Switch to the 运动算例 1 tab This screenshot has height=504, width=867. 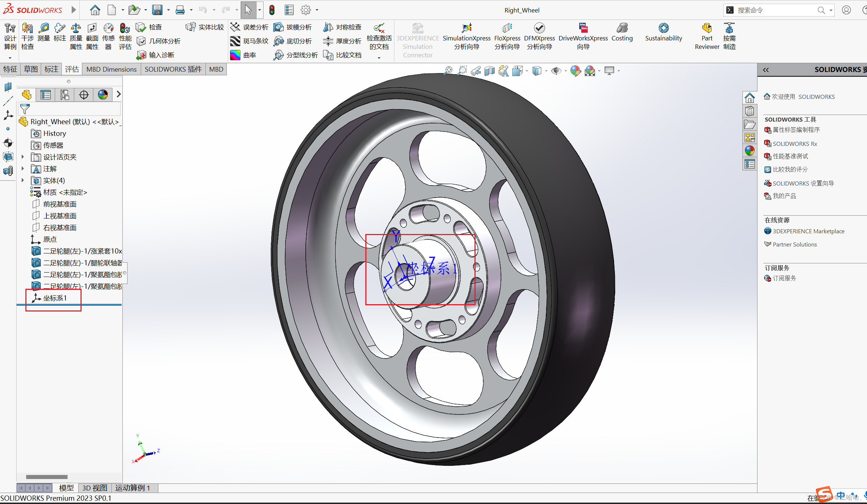[x=134, y=487]
